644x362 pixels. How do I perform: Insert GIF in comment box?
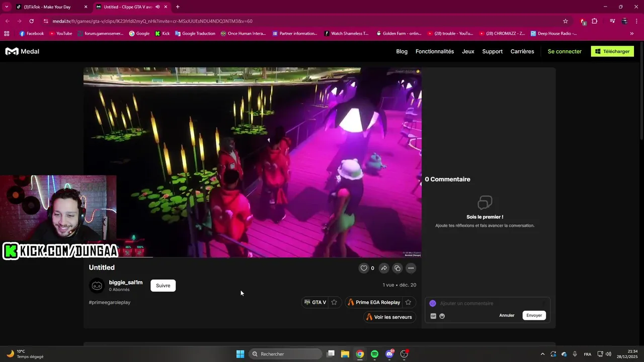click(433, 316)
